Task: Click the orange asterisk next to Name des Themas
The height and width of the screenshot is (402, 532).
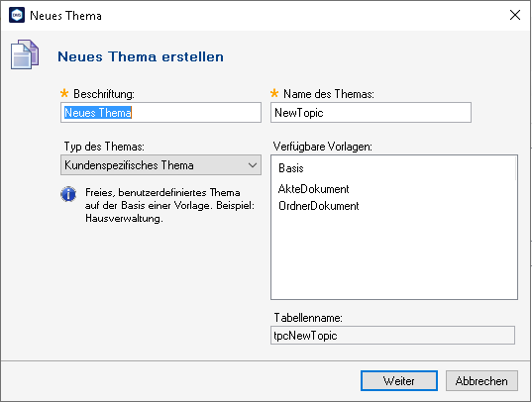Action: (274, 93)
